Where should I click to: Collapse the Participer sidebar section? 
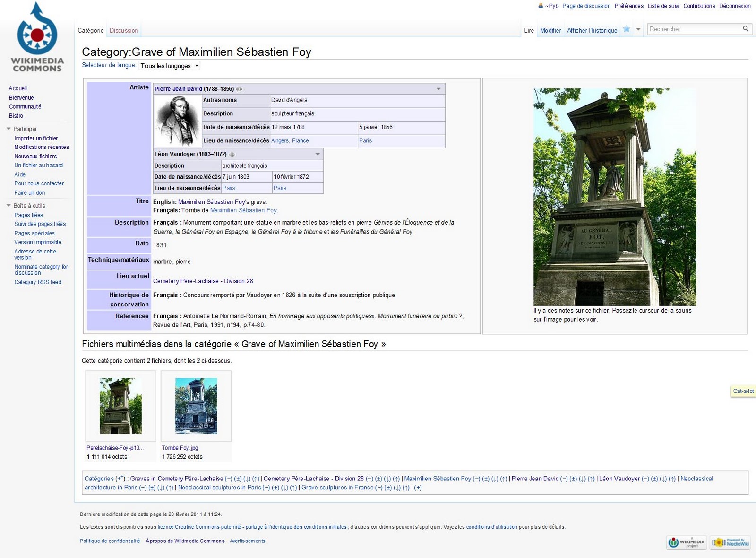tap(9, 129)
